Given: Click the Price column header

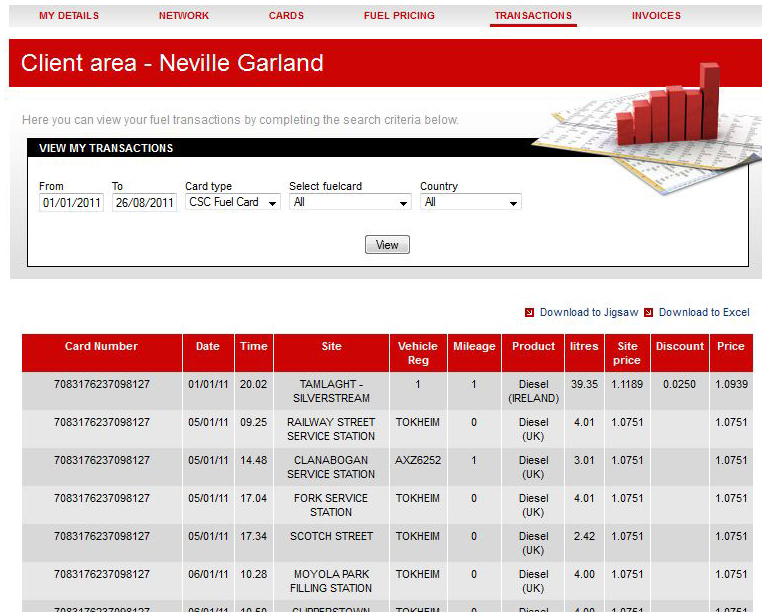Looking at the screenshot, I should pos(731,353).
